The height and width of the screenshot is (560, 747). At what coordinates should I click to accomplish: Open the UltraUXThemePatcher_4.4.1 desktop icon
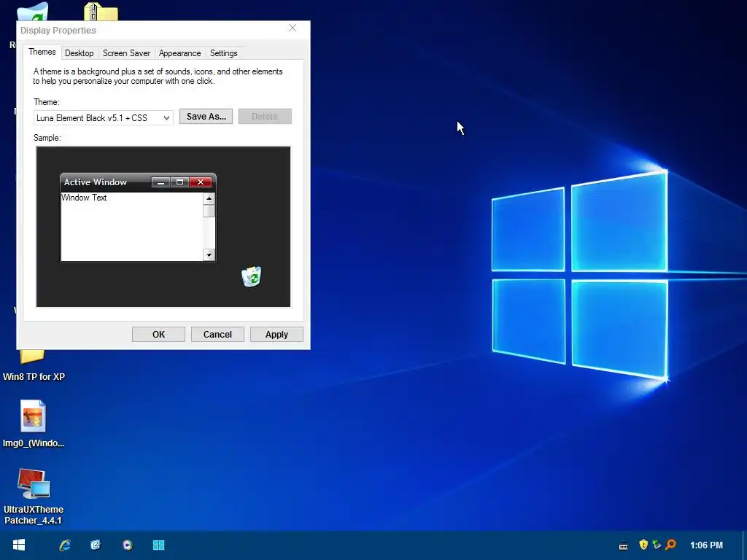tap(34, 496)
